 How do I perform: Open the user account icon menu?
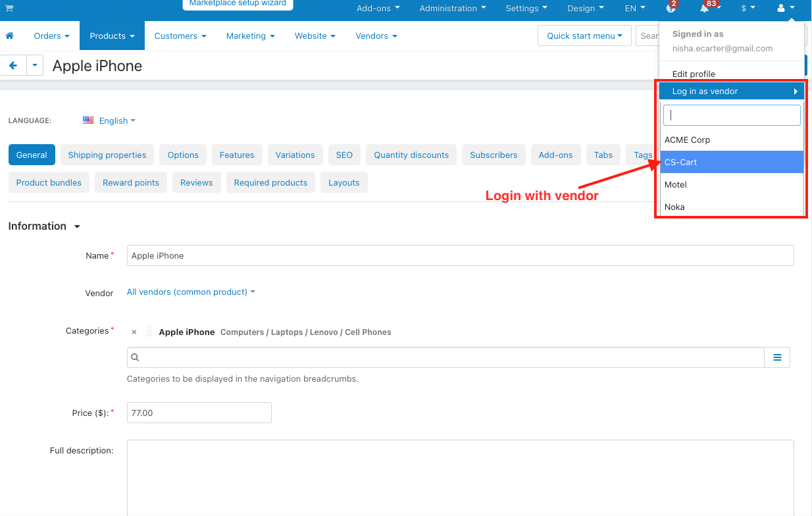pos(786,8)
